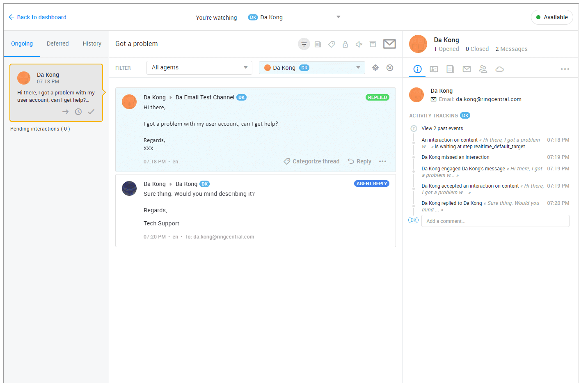Open the cloud tab in the customer panel
The image size is (588, 383).
point(499,69)
